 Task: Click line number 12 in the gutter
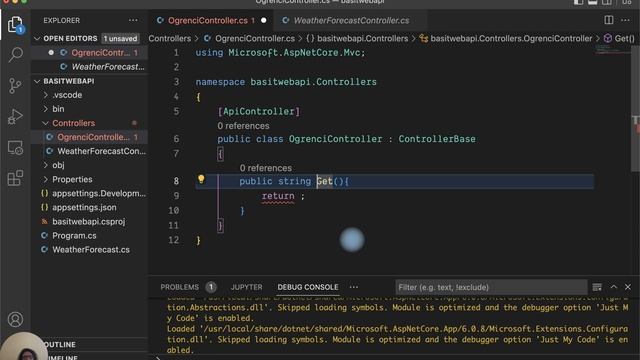[174, 240]
